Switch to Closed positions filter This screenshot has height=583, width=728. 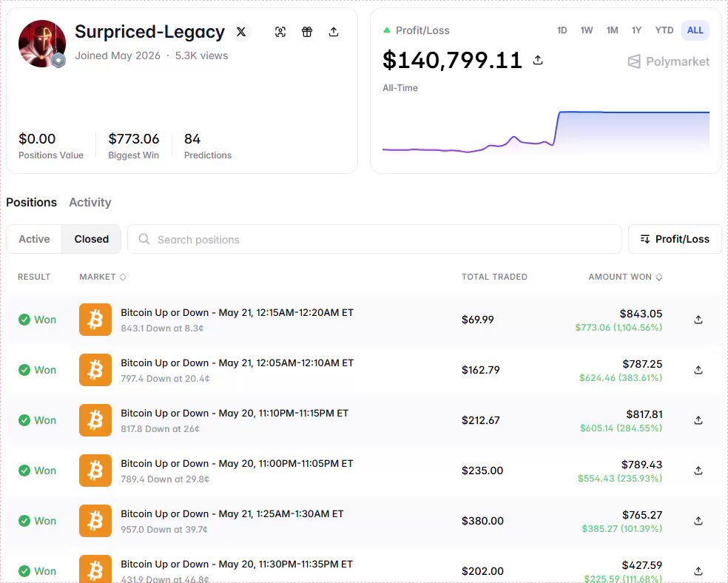pyautogui.click(x=92, y=239)
